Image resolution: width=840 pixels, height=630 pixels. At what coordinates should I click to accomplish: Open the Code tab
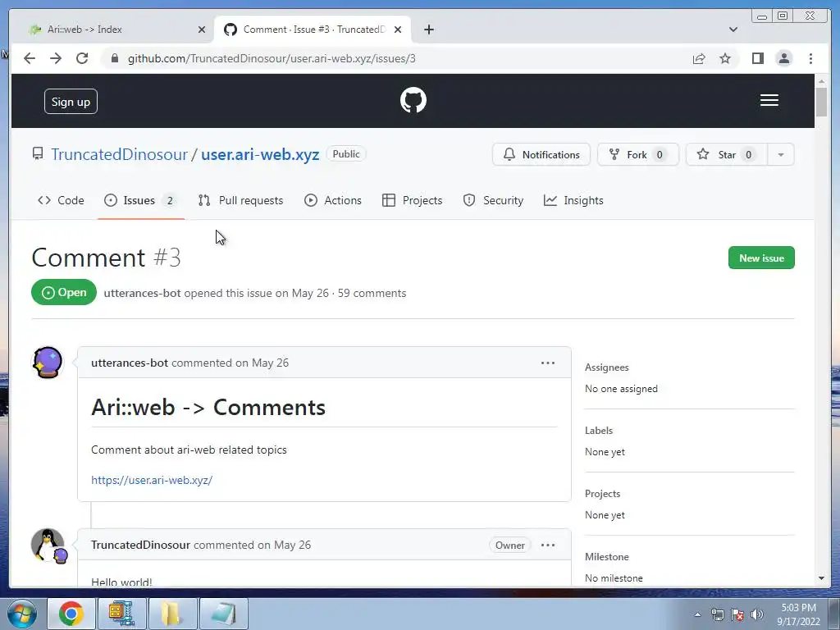pyautogui.click(x=61, y=200)
